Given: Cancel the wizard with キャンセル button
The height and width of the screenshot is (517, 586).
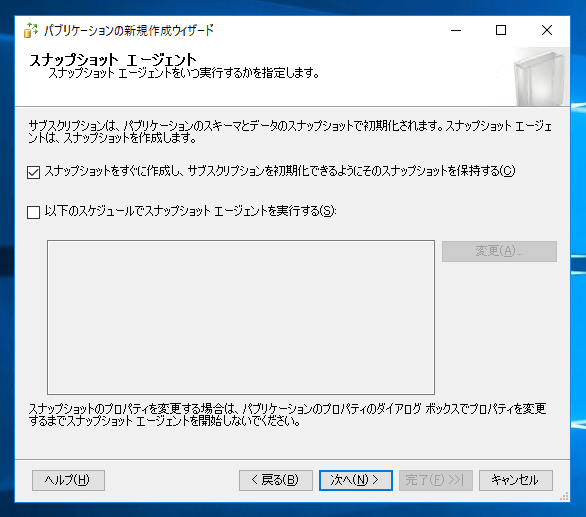Looking at the screenshot, I should [x=516, y=480].
